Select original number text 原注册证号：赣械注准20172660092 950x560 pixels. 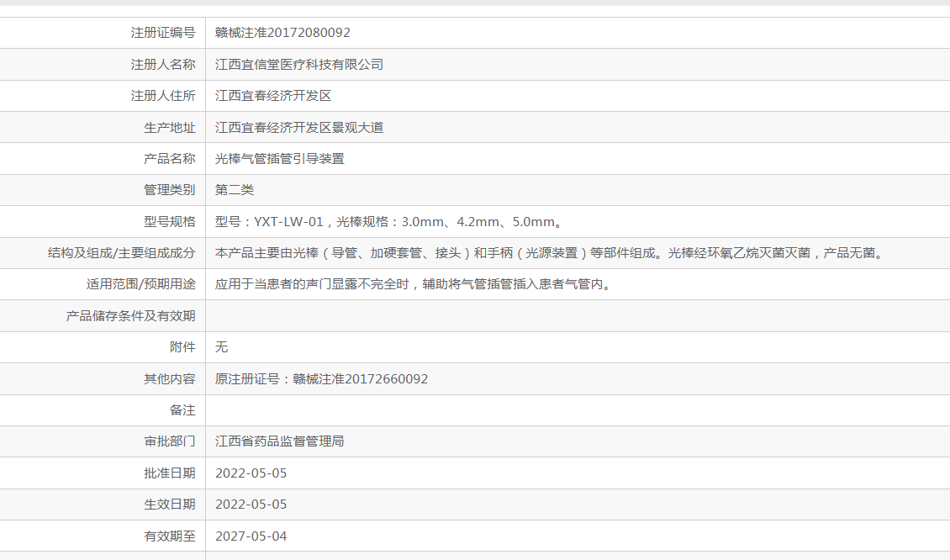coord(322,378)
